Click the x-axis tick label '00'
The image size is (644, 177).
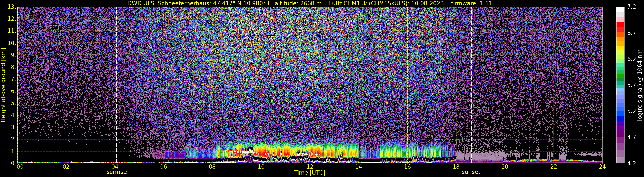(x=20, y=167)
